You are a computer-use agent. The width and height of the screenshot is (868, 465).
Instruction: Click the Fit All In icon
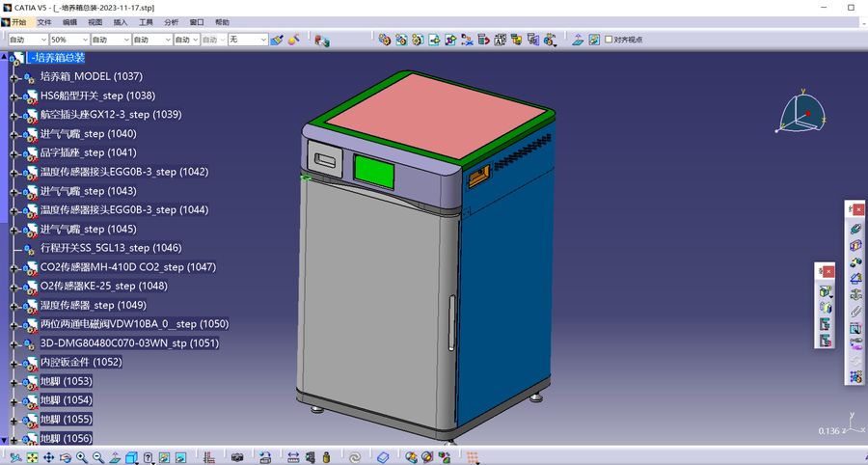[x=32, y=457]
